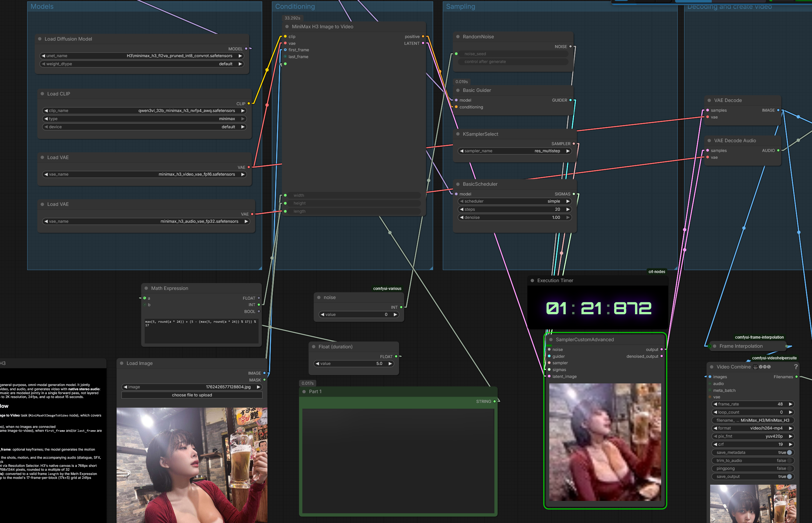Click the Filenames output port on Video Combine

click(x=796, y=377)
